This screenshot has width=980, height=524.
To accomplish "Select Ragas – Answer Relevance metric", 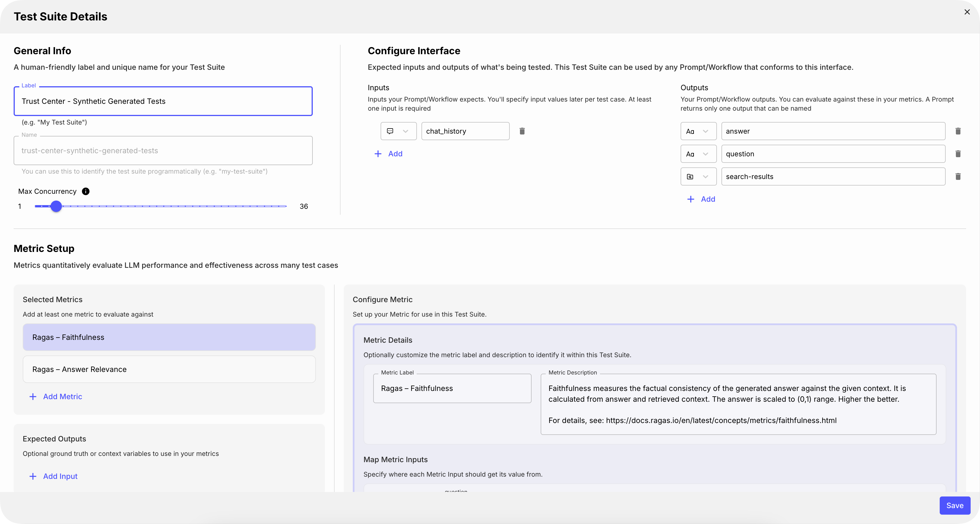I will pyautogui.click(x=169, y=369).
